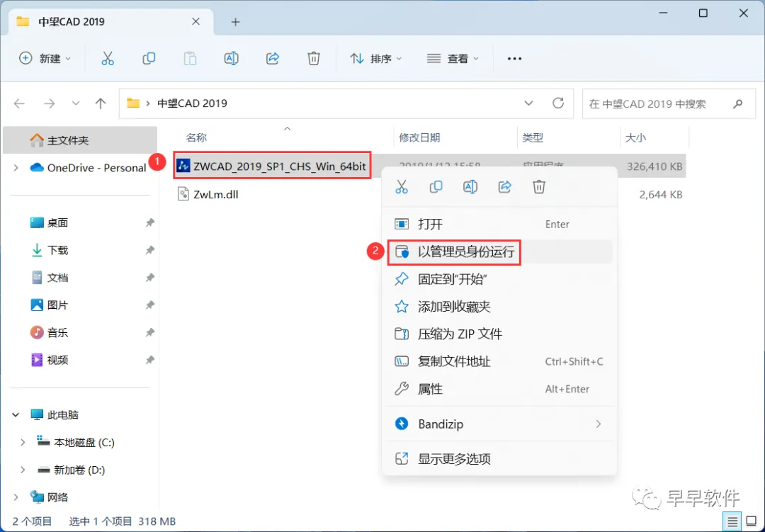Select 主文件夹 in sidebar
Image resolution: width=765 pixels, height=532 pixels.
click(x=80, y=140)
